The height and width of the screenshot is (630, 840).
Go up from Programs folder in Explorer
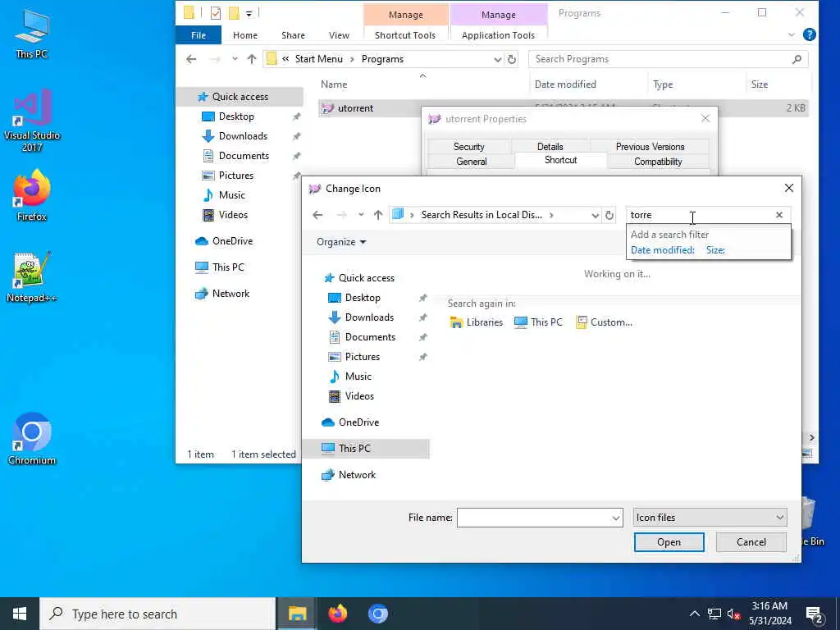point(252,59)
